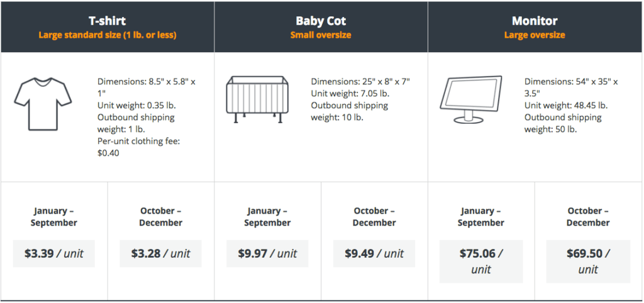Click T-shirt's January – September label
The height and width of the screenshot is (303, 644).
click(54, 217)
